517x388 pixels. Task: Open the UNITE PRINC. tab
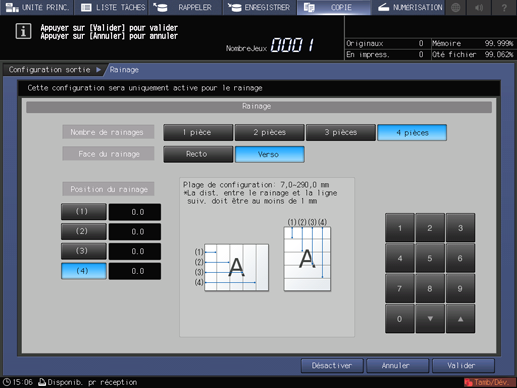pos(37,7)
